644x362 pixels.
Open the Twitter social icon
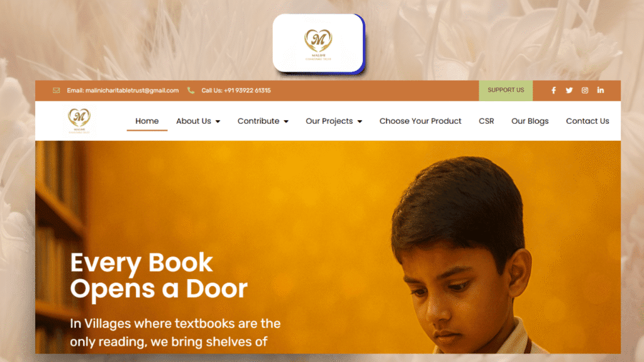click(569, 90)
